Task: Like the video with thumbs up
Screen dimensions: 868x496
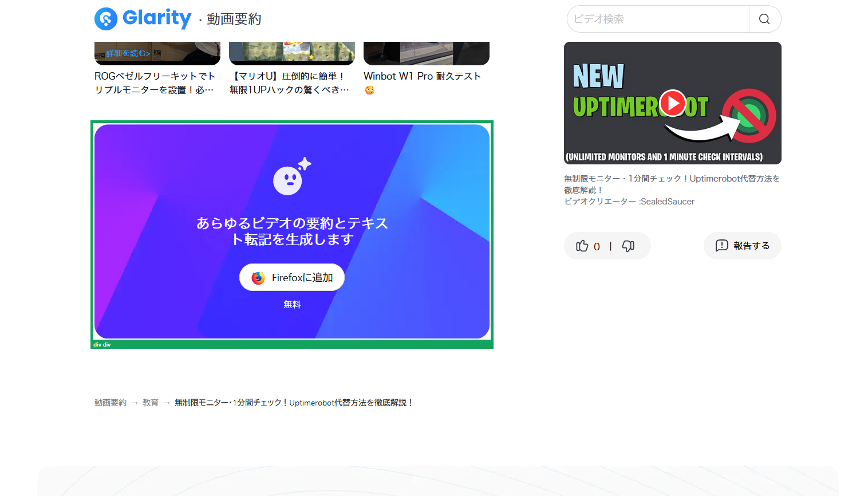Action: (x=582, y=246)
